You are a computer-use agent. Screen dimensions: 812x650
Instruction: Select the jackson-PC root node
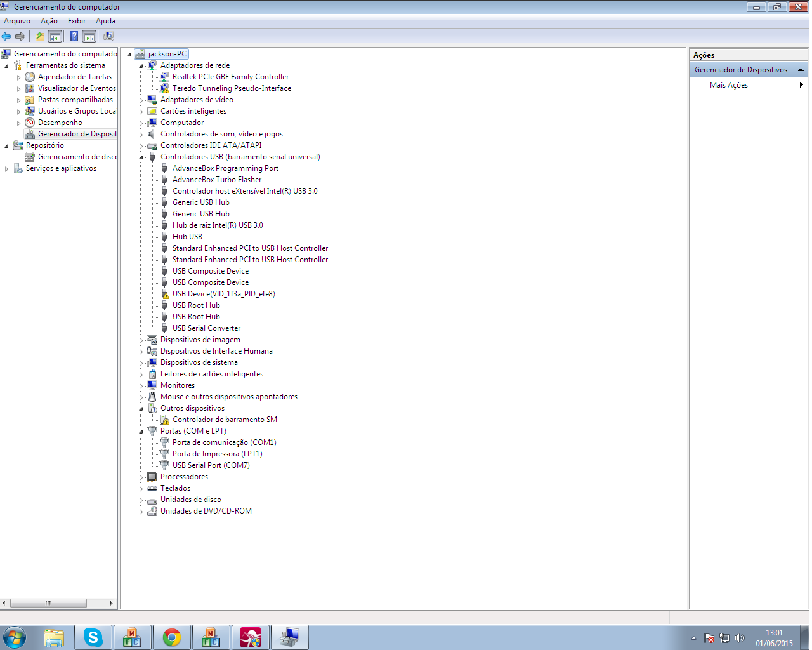pyautogui.click(x=167, y=54)
